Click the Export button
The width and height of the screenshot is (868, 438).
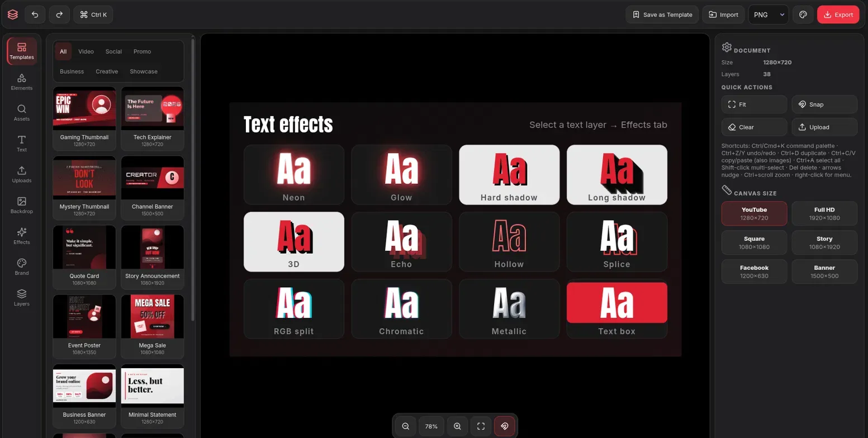[x=838, y=15]
